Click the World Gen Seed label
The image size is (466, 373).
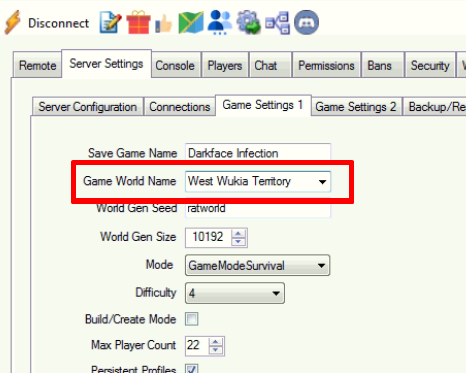pyautogui.click(x=137, y=209)
